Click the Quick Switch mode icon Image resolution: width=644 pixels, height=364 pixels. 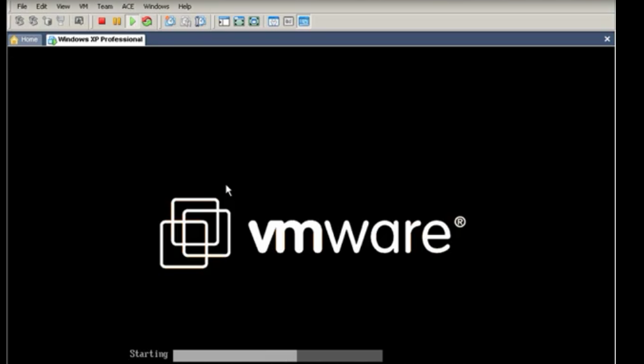[x=254, y=21]
